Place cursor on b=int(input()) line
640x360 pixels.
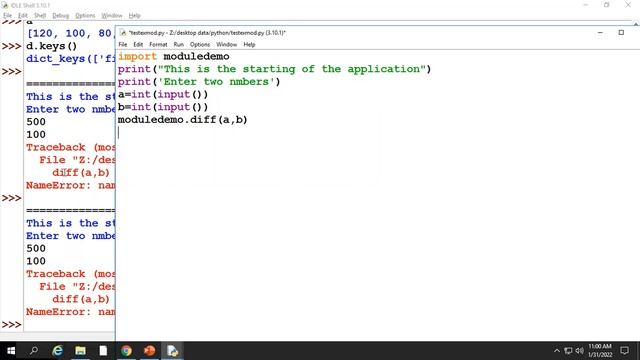click(163, 107)
